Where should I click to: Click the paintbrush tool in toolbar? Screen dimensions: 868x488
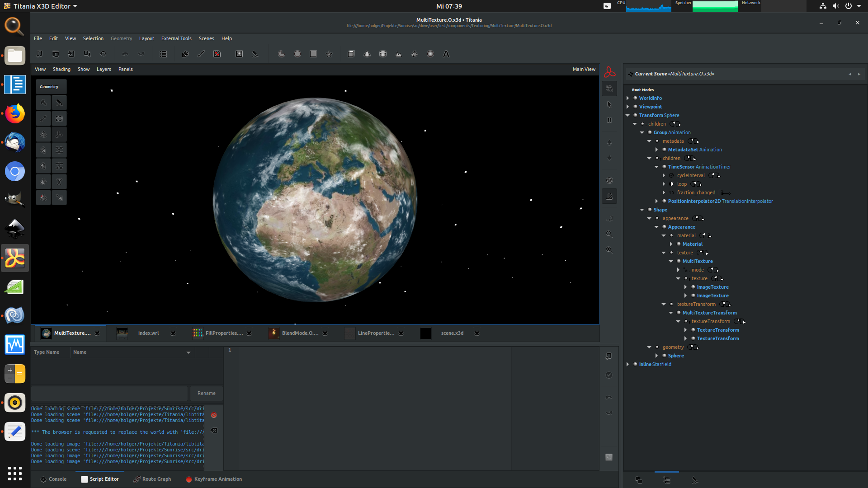point(201,54)
